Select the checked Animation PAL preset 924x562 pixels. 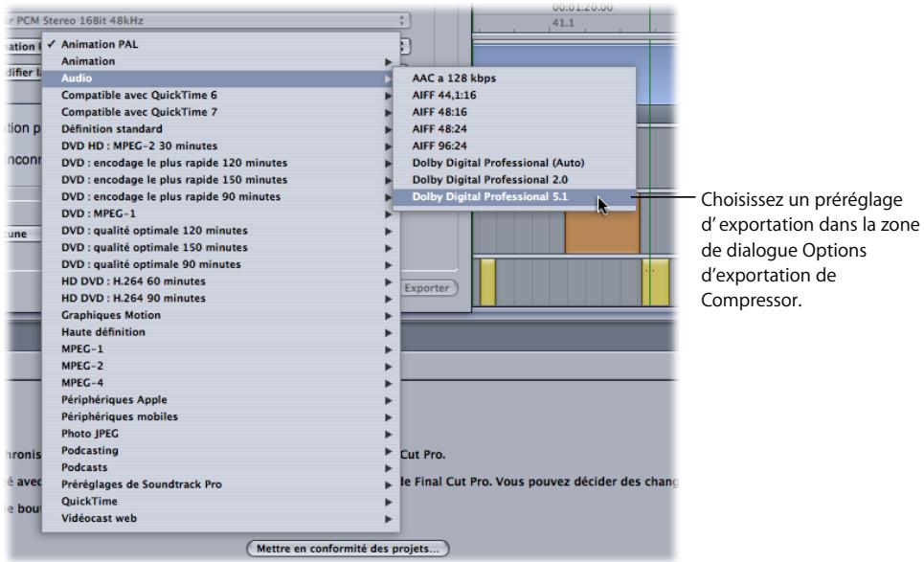[x=221, y=44]
